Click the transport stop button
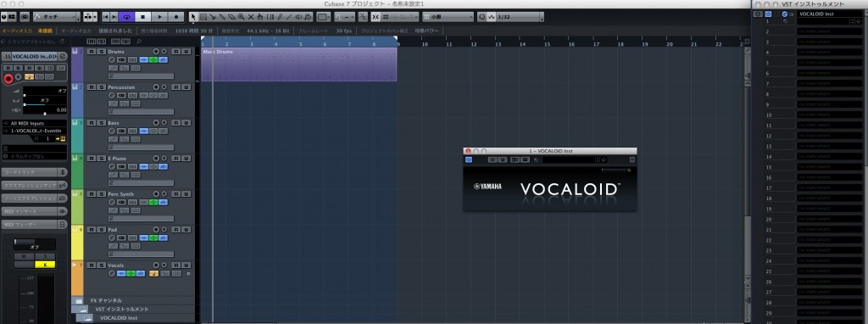This screenshot has height=324, width=868. (142, 17)
